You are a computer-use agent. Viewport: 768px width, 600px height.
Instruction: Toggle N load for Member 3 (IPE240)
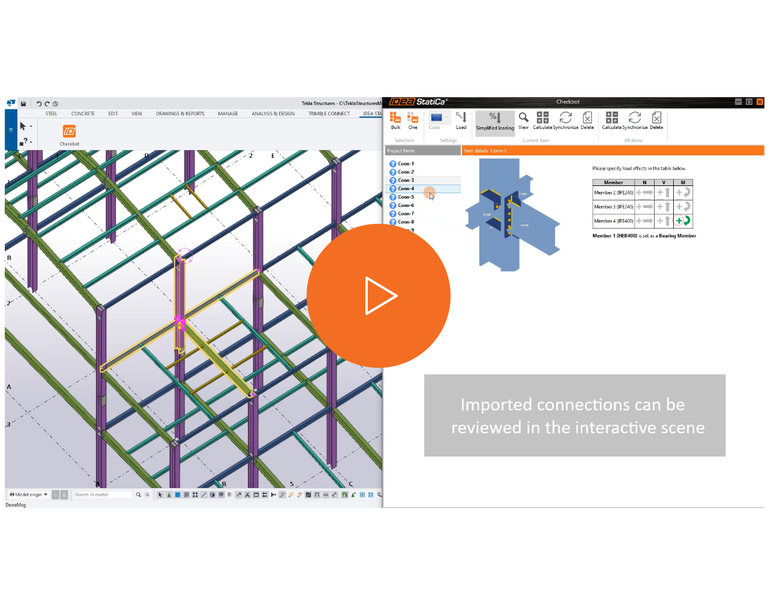coord(644,207)
